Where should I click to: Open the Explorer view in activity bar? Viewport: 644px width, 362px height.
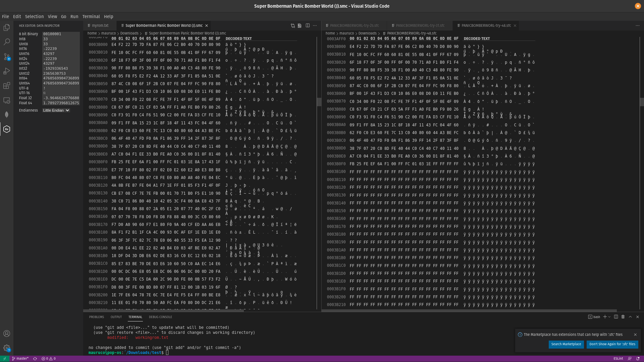tap(7, 27)
